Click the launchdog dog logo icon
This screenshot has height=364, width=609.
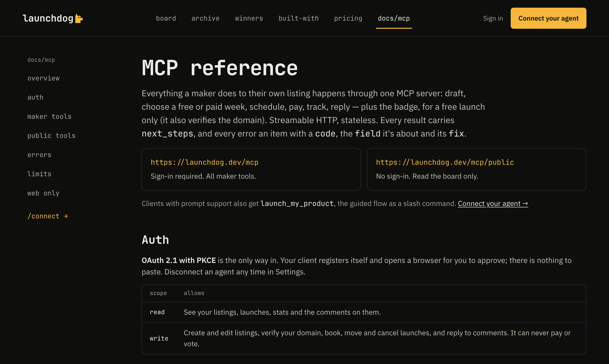click(79, 18)
